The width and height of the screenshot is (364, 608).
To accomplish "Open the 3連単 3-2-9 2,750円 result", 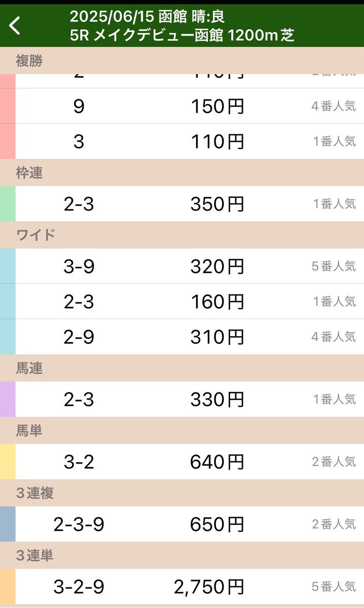I will pyautogui.click(x=182, y=587).
